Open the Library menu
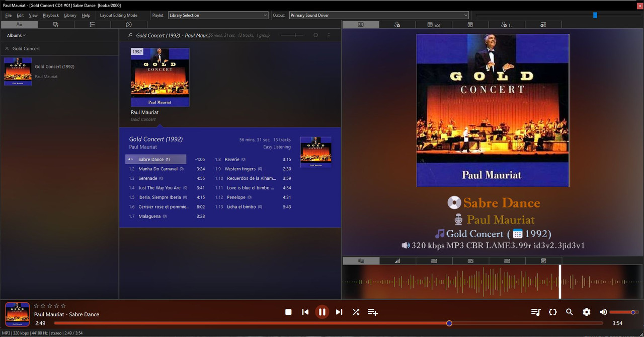The height and width of the screenshot is (337, 644). pyautogui.click(x=70, y=15)
